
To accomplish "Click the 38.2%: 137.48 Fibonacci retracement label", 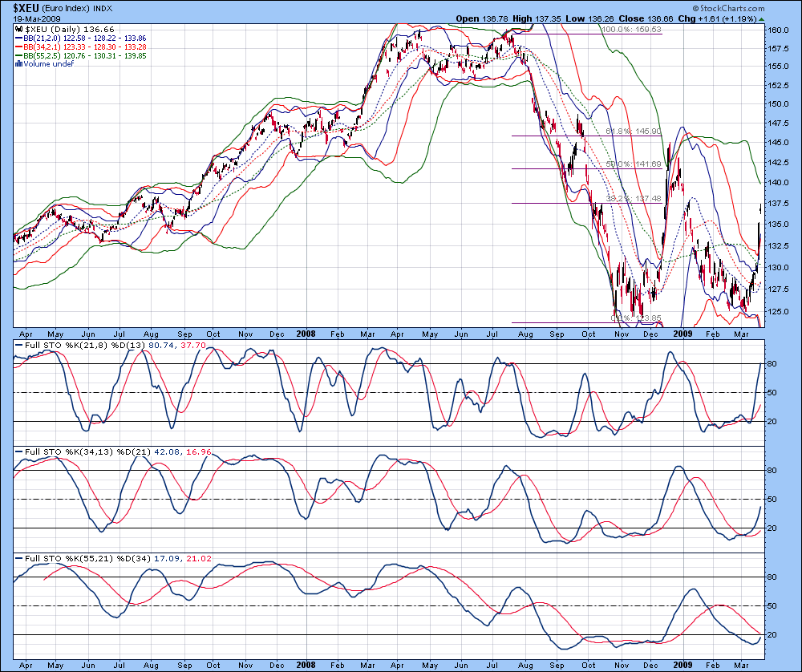I will pyautogui.click(x=634, y=198).
